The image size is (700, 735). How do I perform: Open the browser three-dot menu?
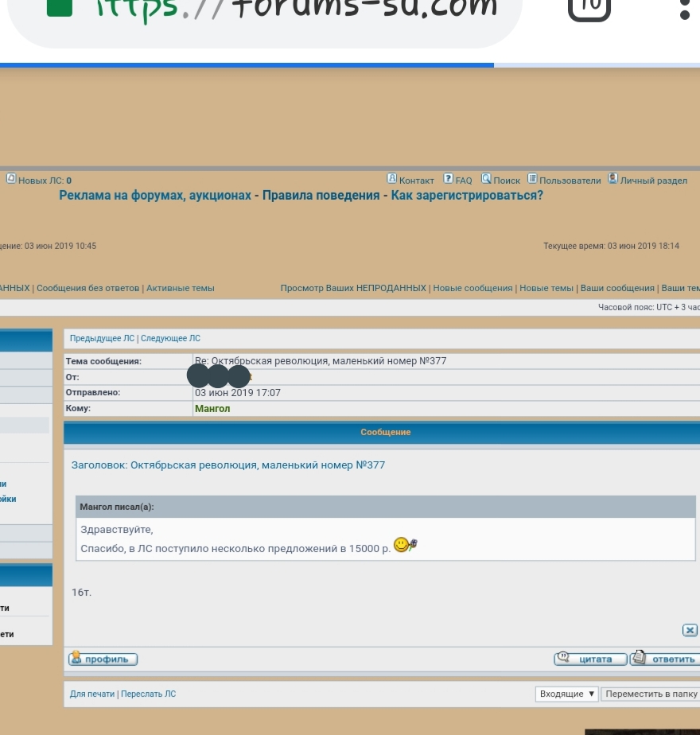pyautogui.click(x=685, y=10)
